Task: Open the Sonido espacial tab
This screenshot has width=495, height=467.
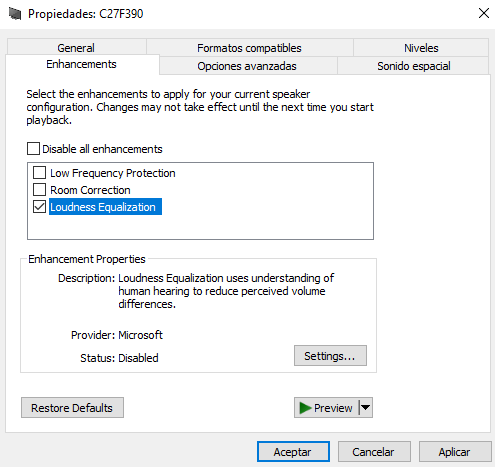Action: coord(413,66)
